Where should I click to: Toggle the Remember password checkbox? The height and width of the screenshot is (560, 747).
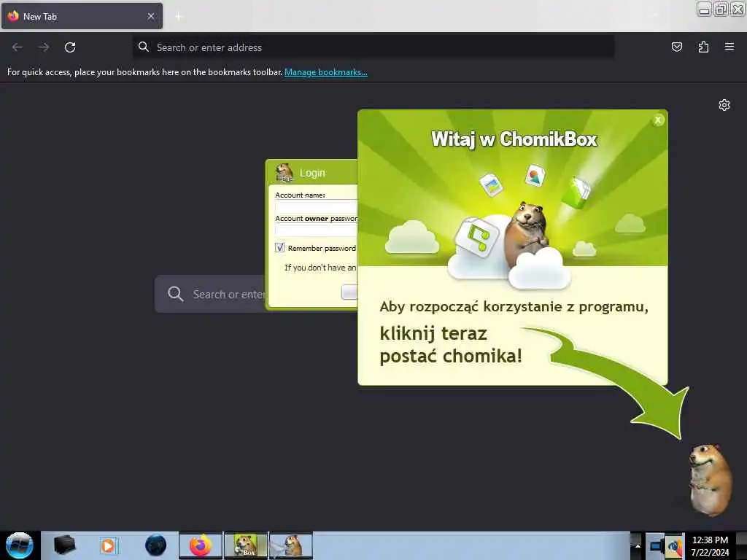click(279, 248)
